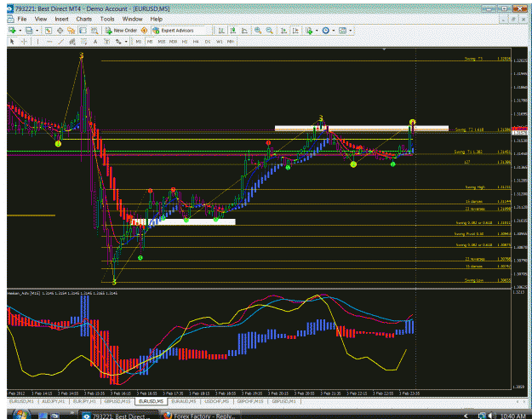
Task: Open the Strategy Tester icon
Action: [x=94, y=31]
